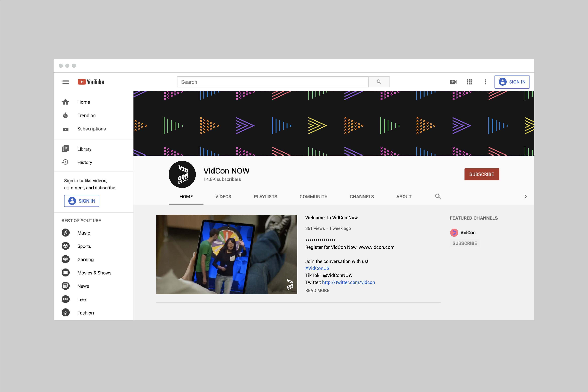Screen dimensions: 588x392
Task: Switch to the CHANNELS tab
Action: [x=362, y=197]
